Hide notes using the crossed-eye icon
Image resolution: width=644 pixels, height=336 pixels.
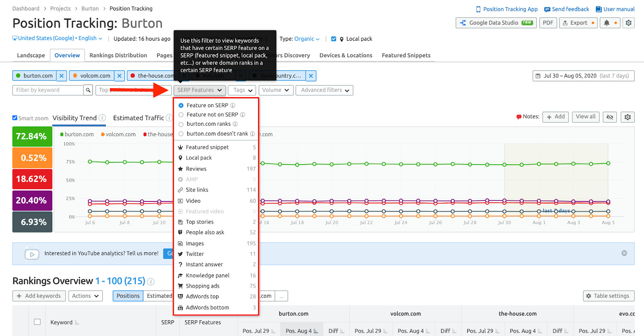[610, 117]
